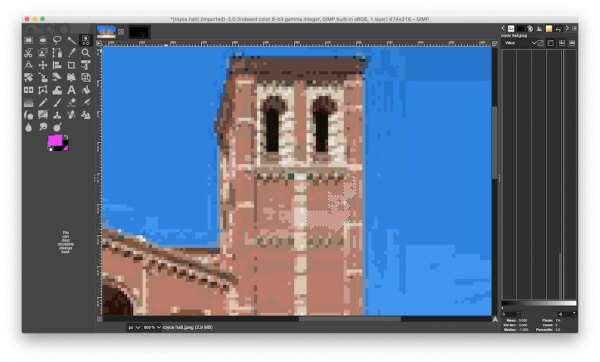The image size is (600, 362).
Task: Swap foreground and background colors
Action: click(x=65, y=137)
